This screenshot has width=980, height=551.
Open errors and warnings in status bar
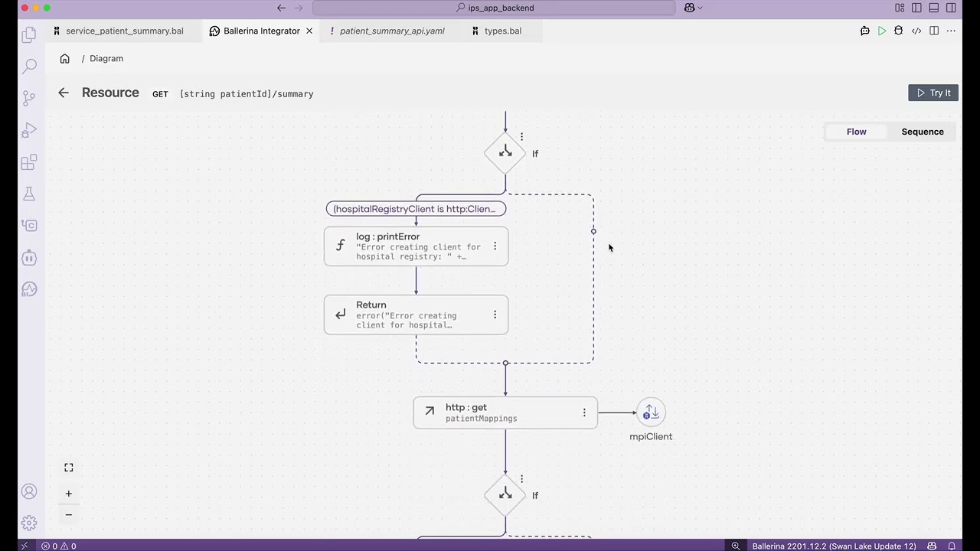58,546
